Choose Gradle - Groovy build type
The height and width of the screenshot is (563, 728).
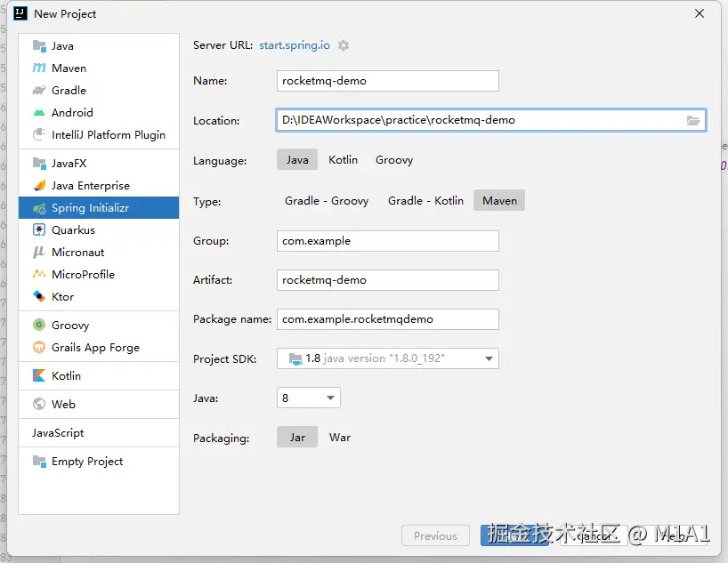pyautogui.click(x=327, y=200)
